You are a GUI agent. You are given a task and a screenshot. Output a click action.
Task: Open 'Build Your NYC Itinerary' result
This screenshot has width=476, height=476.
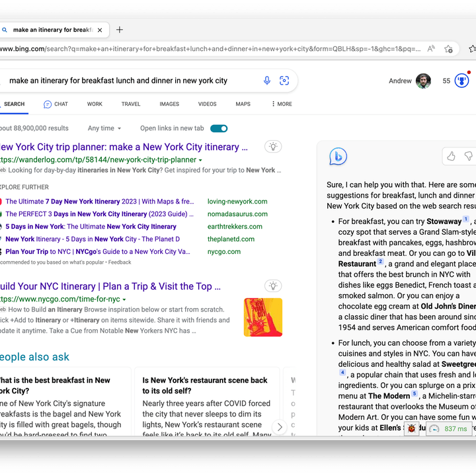point(110,286)
